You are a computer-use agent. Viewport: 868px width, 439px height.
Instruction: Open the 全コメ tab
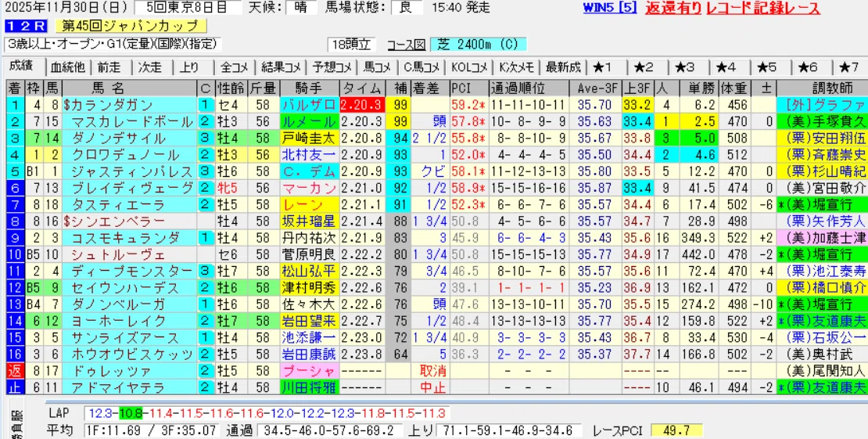click(235, 67)
